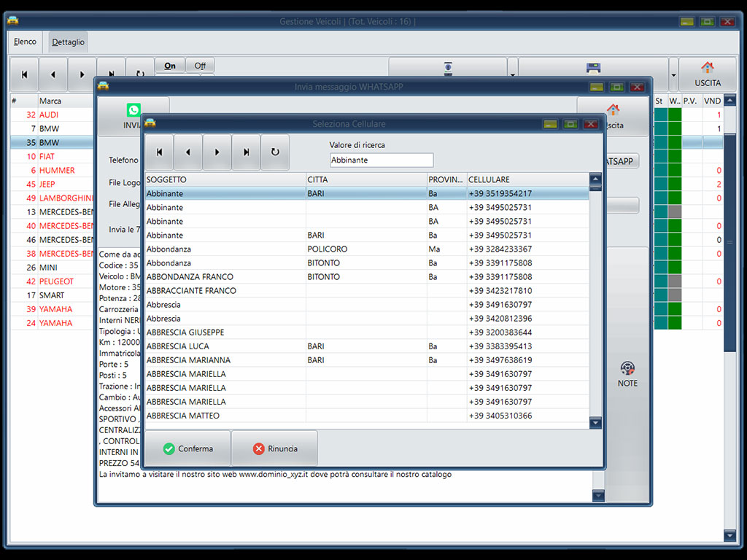
Task: Select SMART row in vehicle list
Action: tap(52, 295)
